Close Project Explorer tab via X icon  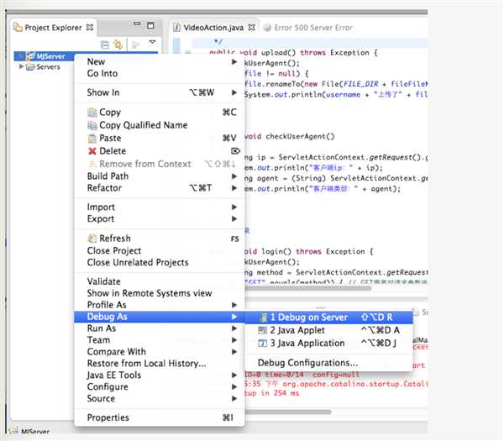90,28
